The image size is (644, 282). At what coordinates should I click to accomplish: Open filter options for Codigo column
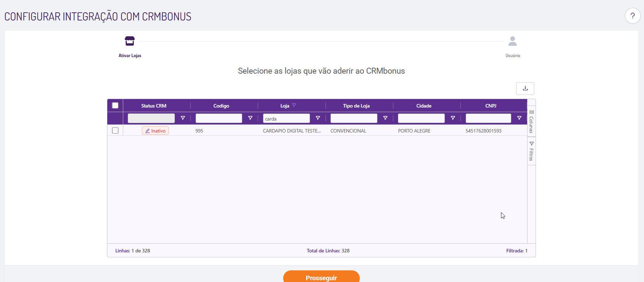(x=250, y=118)
